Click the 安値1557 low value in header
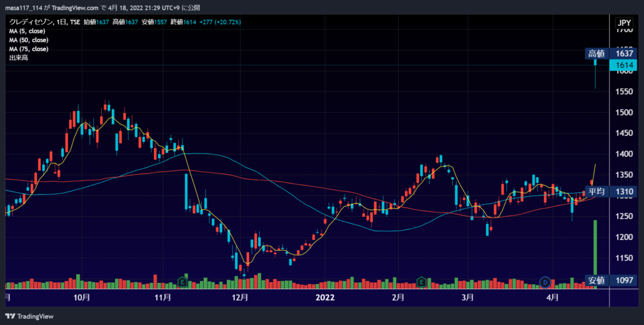This screenshot has height=325, width=644. [155, 22]
